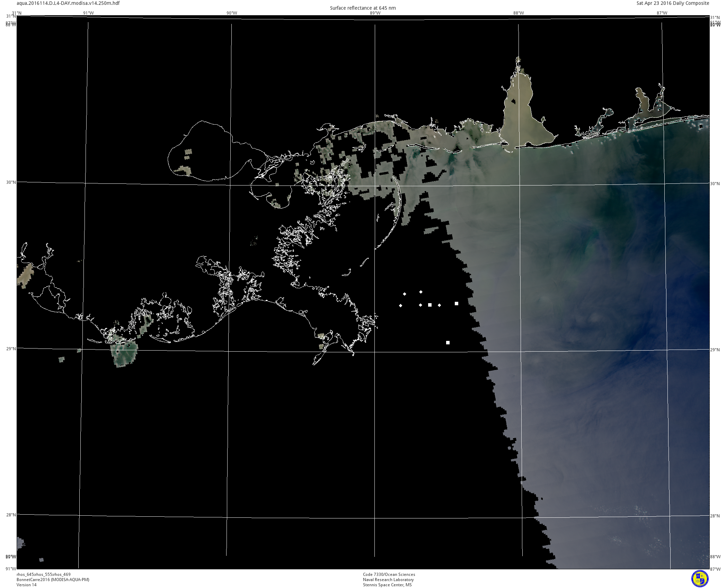Click the 'Surface reflectance at 645 nm' title

pyautogui.click(x=363, y=8)
